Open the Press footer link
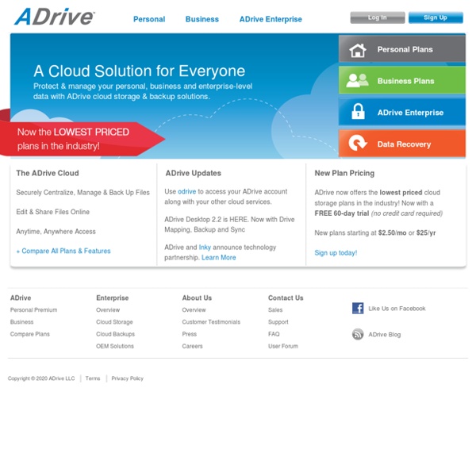The image size is (476, 476). pyautogui.click(x=190, y=334)
